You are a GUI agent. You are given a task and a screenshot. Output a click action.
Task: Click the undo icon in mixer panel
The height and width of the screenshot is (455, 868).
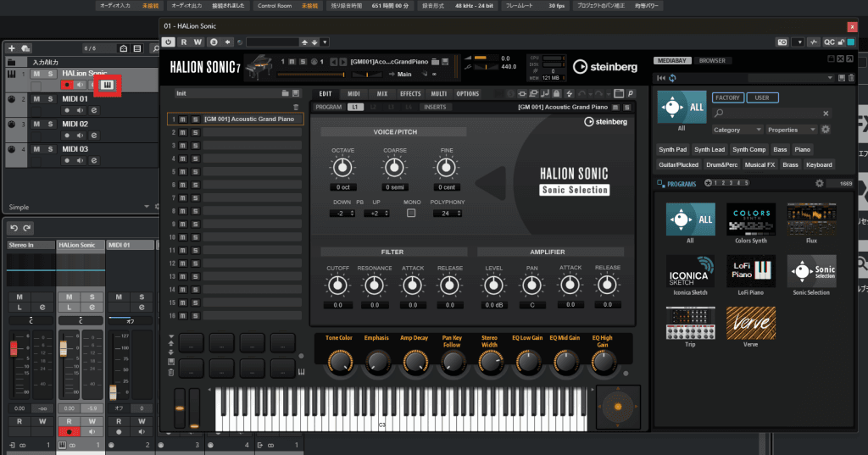click(14, 227)
